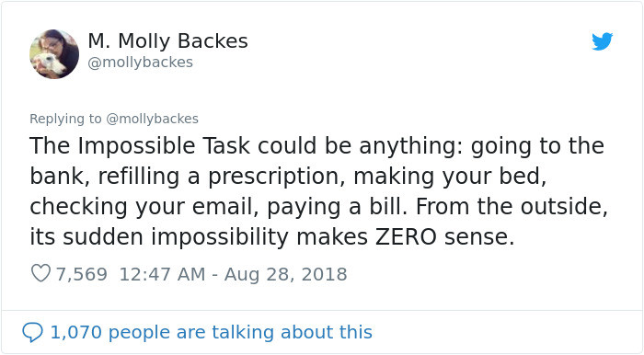The height and width of the screenshot is (355, 644).
Task: Click @mollybackes in the Replying to line
Action: tap(152, 119)
